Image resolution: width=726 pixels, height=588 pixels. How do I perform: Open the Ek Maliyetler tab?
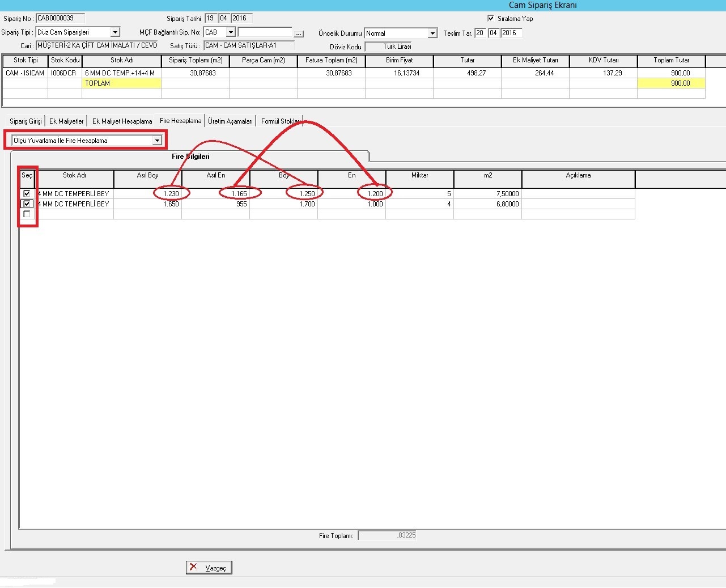[66, 121]
